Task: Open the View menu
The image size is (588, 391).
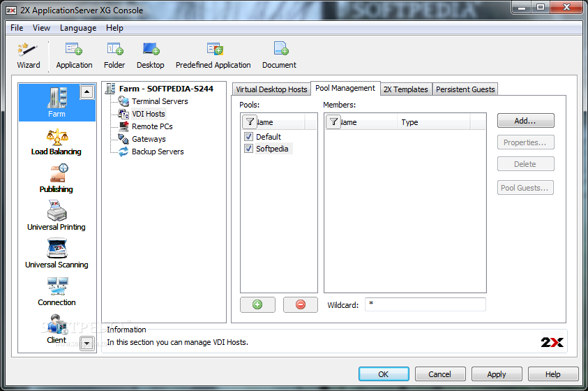Action: point(41,28)
